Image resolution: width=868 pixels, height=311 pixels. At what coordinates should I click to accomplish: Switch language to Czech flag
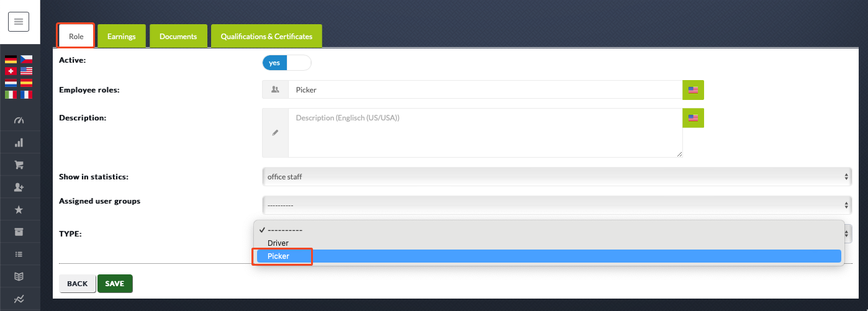click(26, 60)
